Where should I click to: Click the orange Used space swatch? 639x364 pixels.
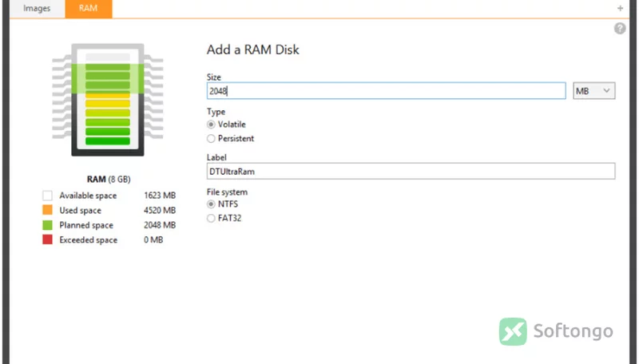[47, 210]
